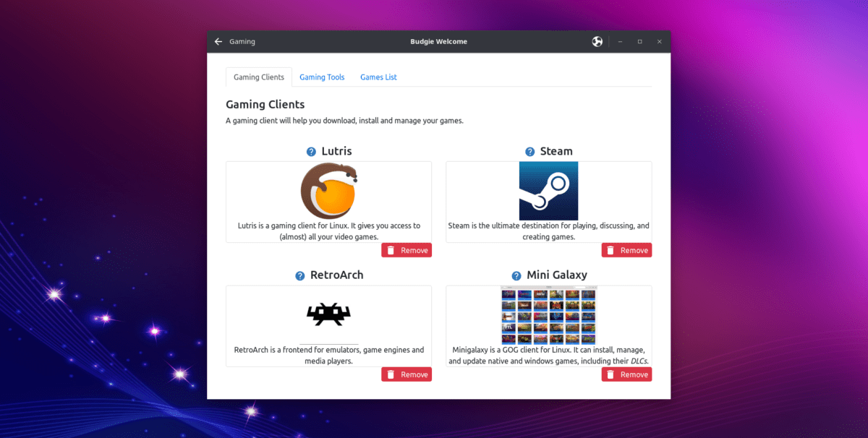Remove RetroArch

click(407, 374)
